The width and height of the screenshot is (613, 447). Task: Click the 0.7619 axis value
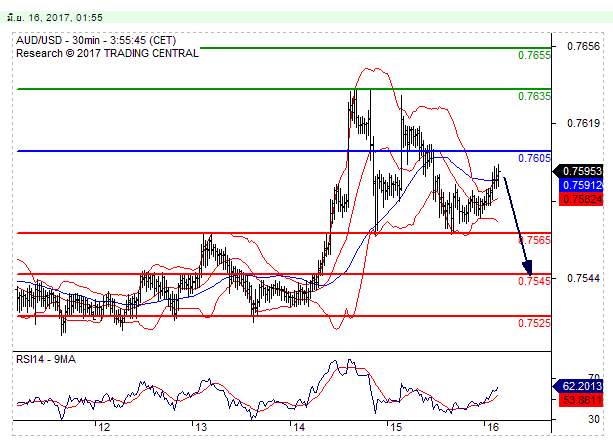pos(583,124)
